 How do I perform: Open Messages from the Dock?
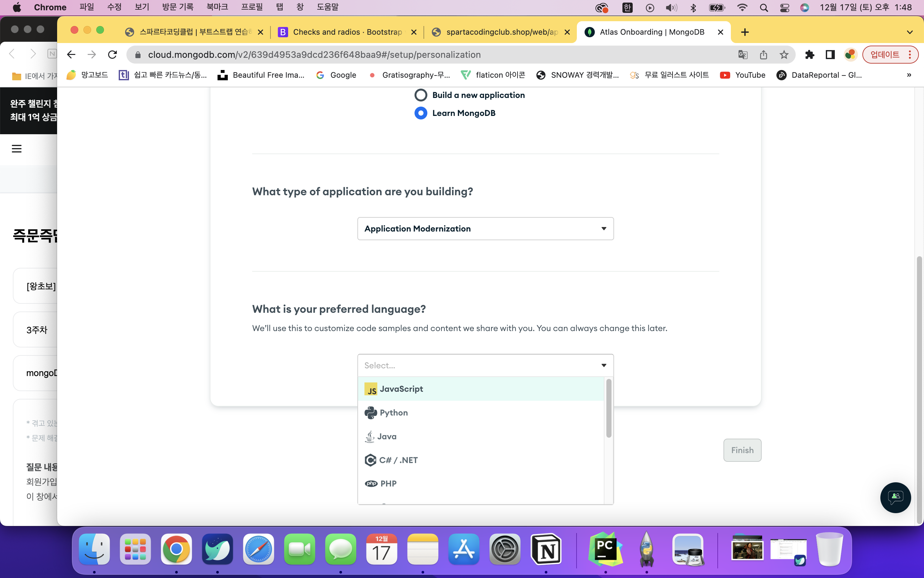[341, 549]
